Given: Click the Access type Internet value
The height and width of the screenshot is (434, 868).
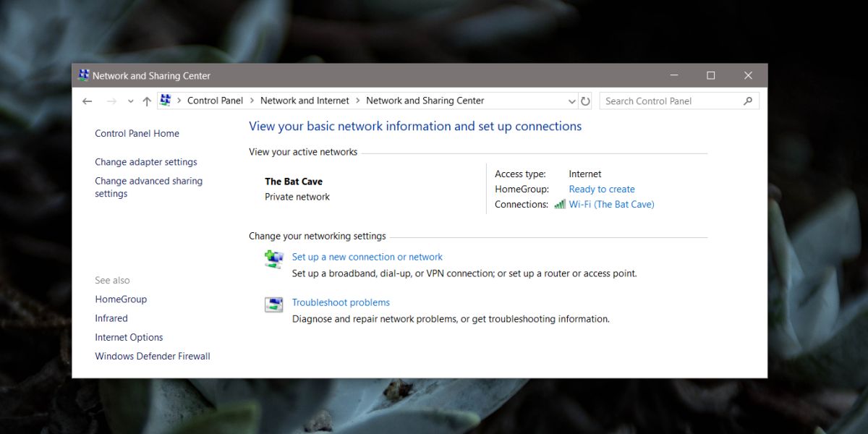Looking at the screenshot, I should click(585, 174).
